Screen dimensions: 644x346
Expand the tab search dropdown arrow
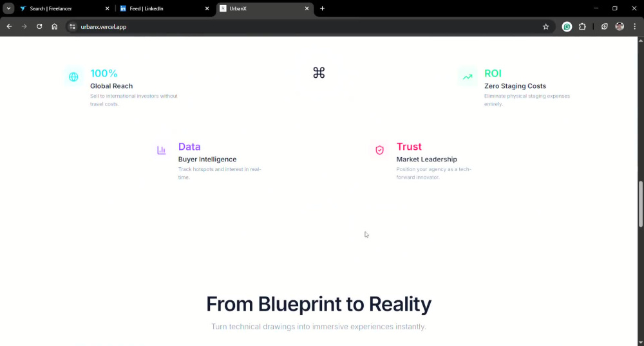click(8, 8)
